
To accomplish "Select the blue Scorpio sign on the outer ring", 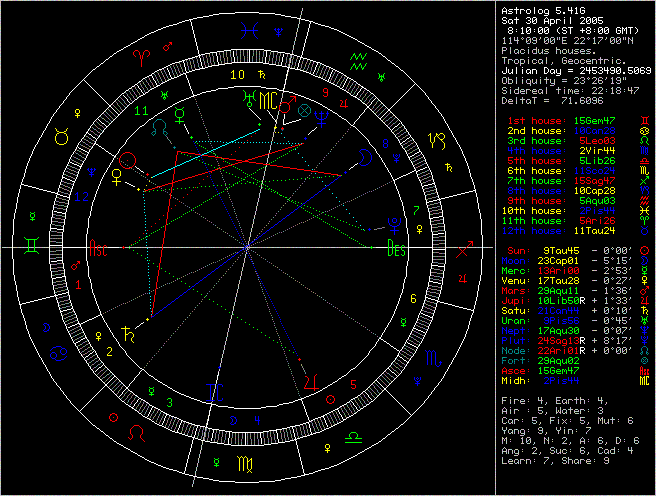I will pyautogui.click(x=435, y=358).
